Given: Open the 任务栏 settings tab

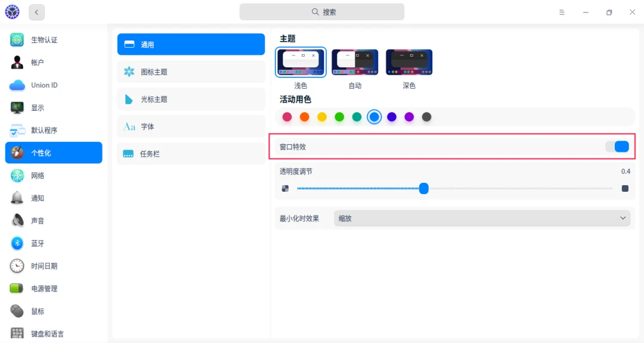Looking at the screenshot, I should click(191, 154).
